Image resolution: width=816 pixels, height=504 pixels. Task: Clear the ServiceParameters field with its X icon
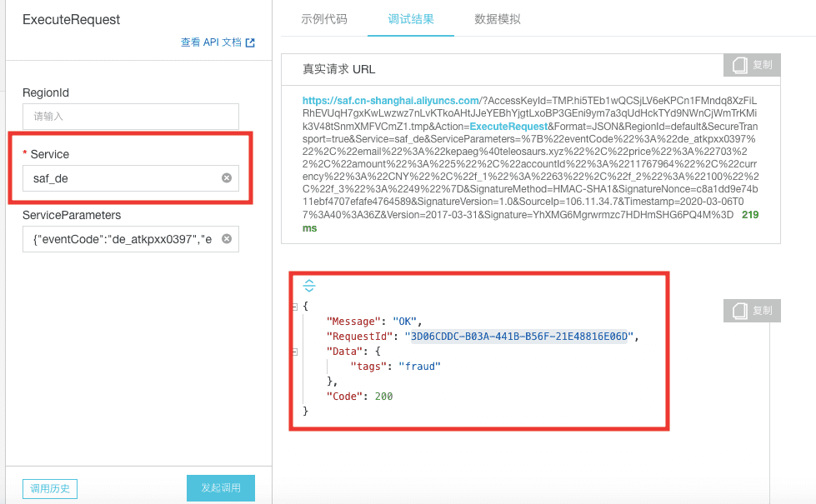coord(227,239)
